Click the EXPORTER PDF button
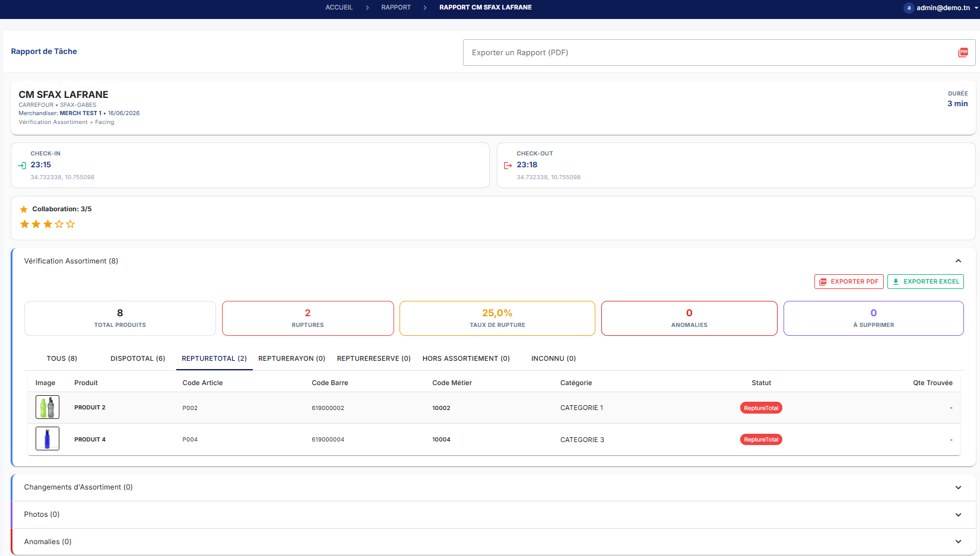This screenshot has width=980, height=556. [849, 281]
